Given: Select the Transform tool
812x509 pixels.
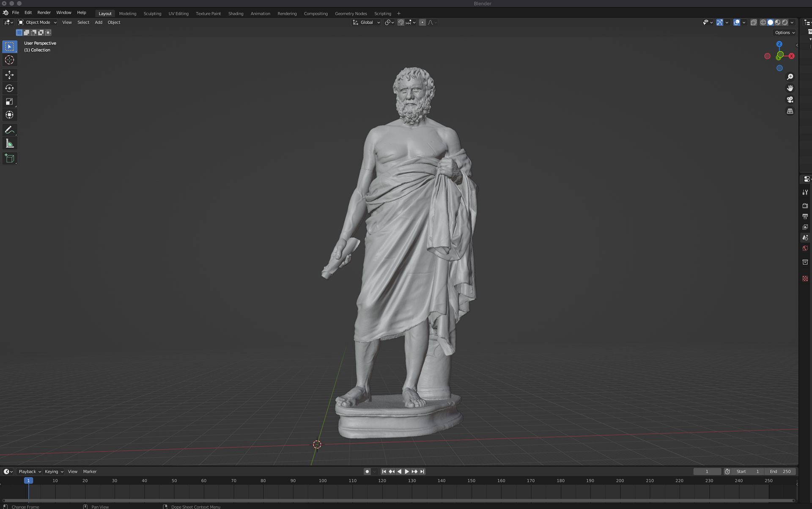Looking at the screenshot, I should [9, 115].
